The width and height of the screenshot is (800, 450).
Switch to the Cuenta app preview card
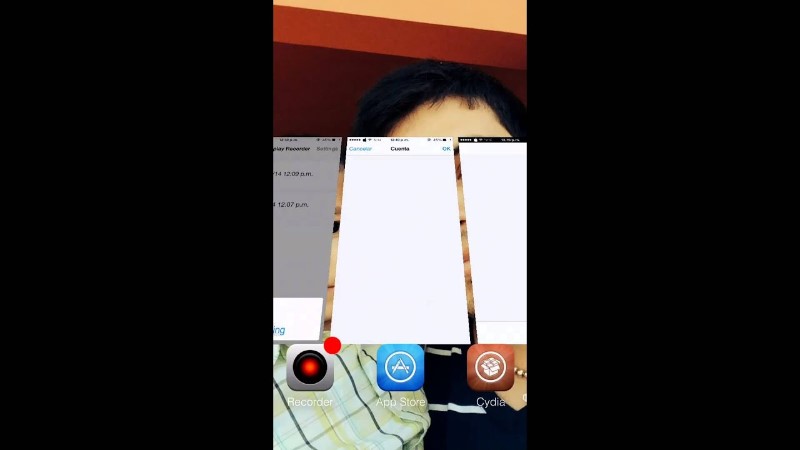400,250
